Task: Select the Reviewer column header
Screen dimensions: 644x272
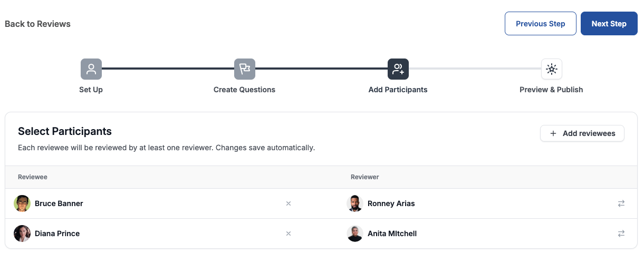Action: click(x=365, y=177)
